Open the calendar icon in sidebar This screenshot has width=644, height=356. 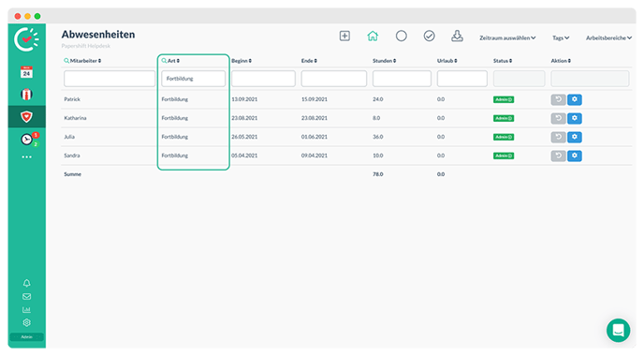26,72
